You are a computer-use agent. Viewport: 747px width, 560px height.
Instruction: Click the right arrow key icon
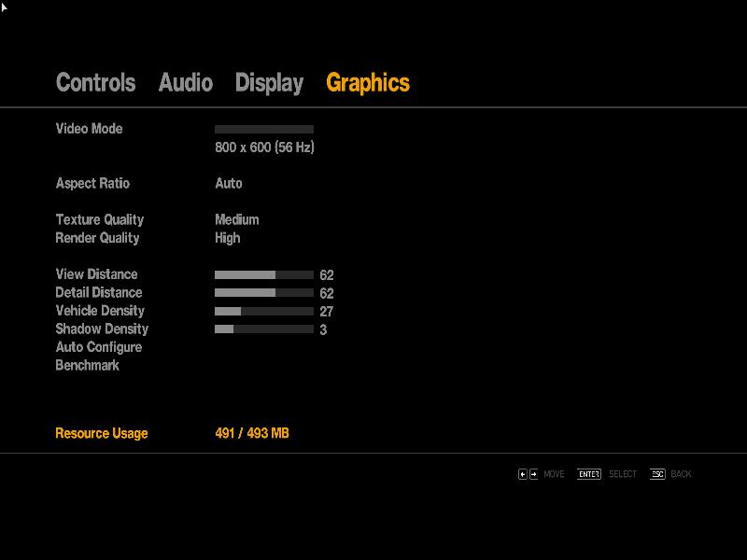pos(533,474)
